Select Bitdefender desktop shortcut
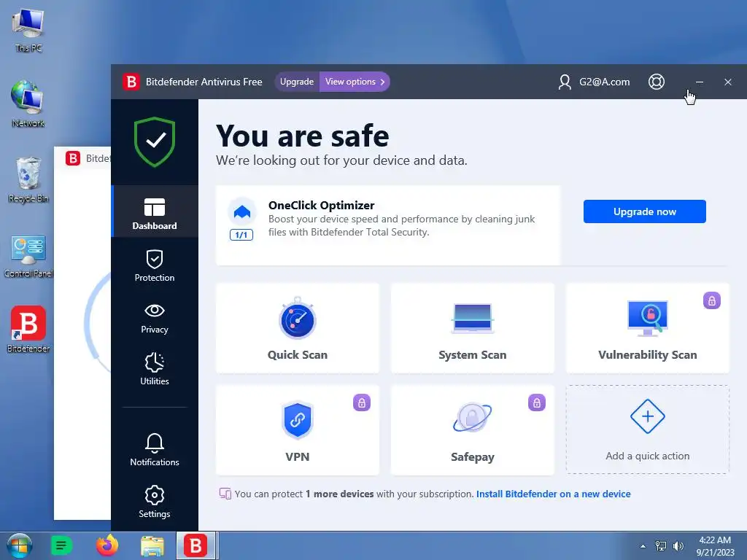747x560 pixels. tap(28, 330)
